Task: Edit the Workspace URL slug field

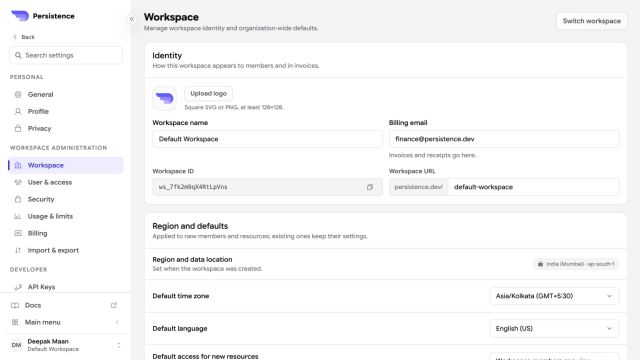Action: pos(533,187)
